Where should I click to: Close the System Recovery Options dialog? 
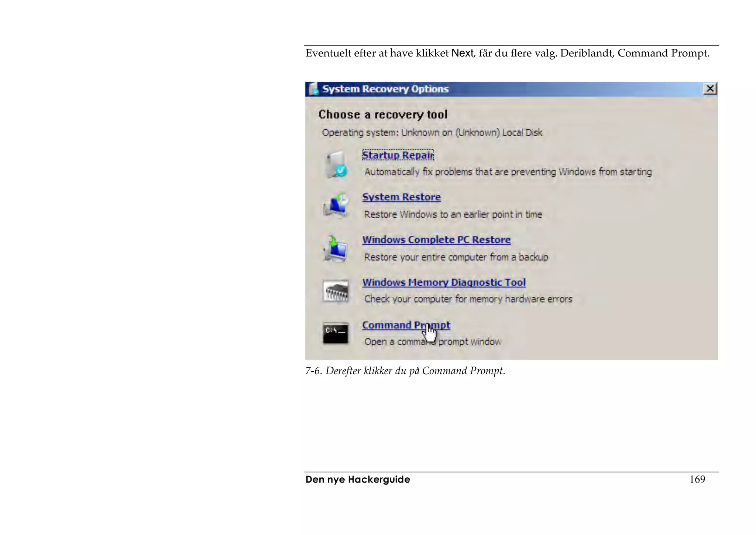click(x=709, y=89)
